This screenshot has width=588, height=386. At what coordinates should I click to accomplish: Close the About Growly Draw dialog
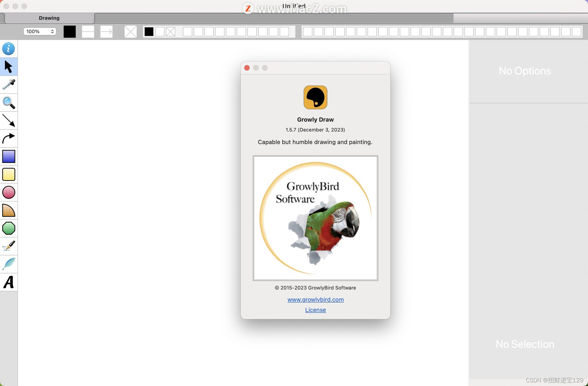pyautogui.click(x=247, y=68)
